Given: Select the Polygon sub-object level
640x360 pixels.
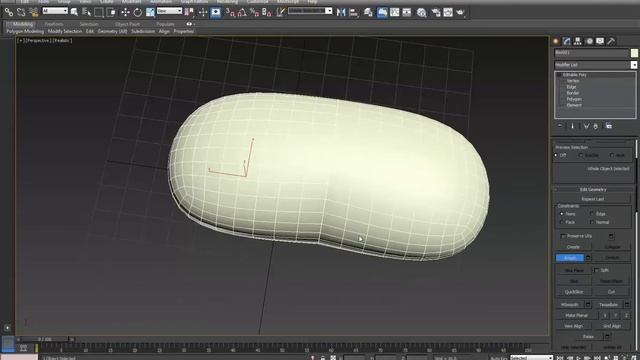Looking at the screenshot, I should [574, 99].
